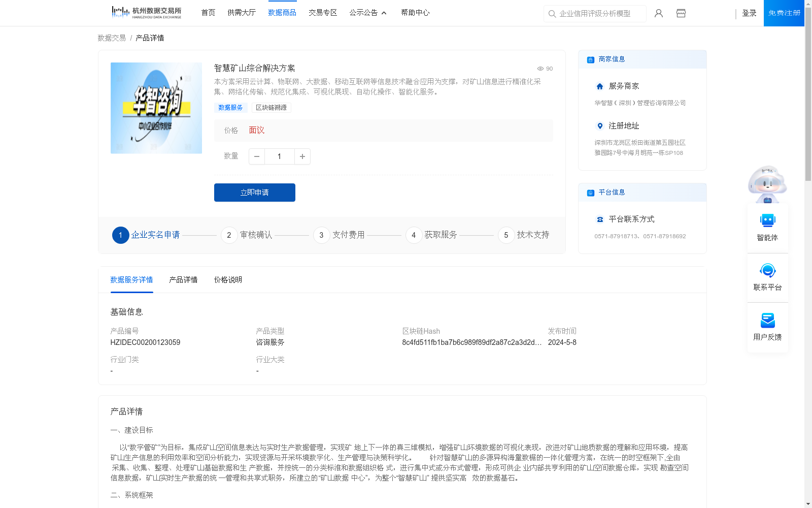Click the 一、建设目标 heading

coord(131,430)
